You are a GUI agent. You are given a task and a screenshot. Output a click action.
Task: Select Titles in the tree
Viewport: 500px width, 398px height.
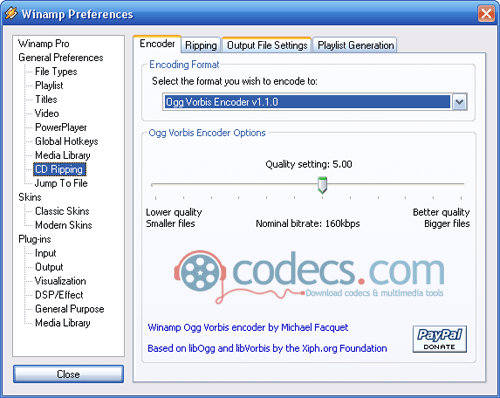pyautogui.click(x=46, y=99)
